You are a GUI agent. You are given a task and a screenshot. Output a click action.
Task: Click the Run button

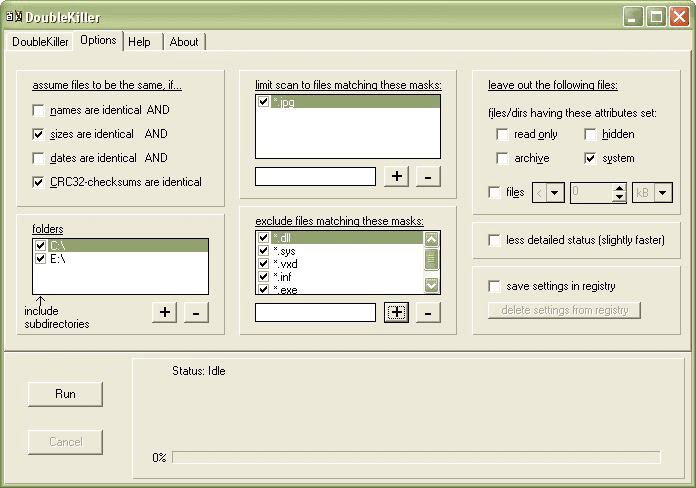(x=65, y=394)
